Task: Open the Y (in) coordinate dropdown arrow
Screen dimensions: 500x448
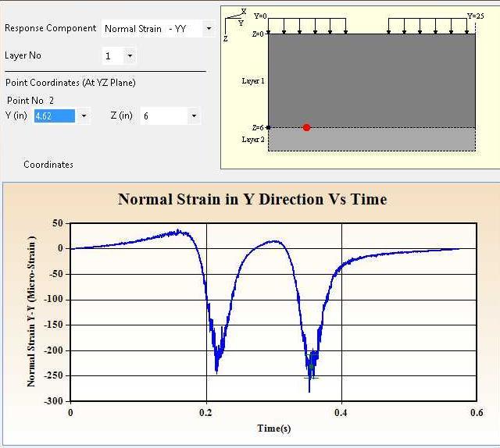Action: (x=84, y=116)
